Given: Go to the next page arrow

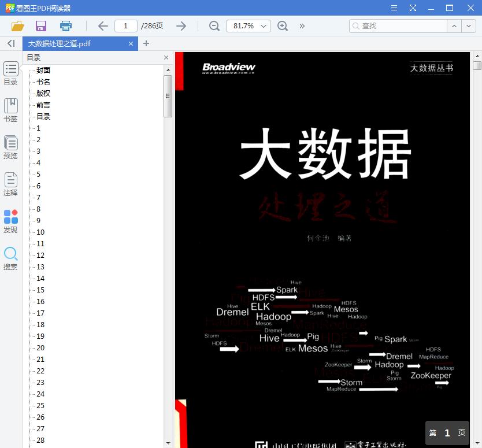Looking at the screenshot, I should tap(181, 26).
